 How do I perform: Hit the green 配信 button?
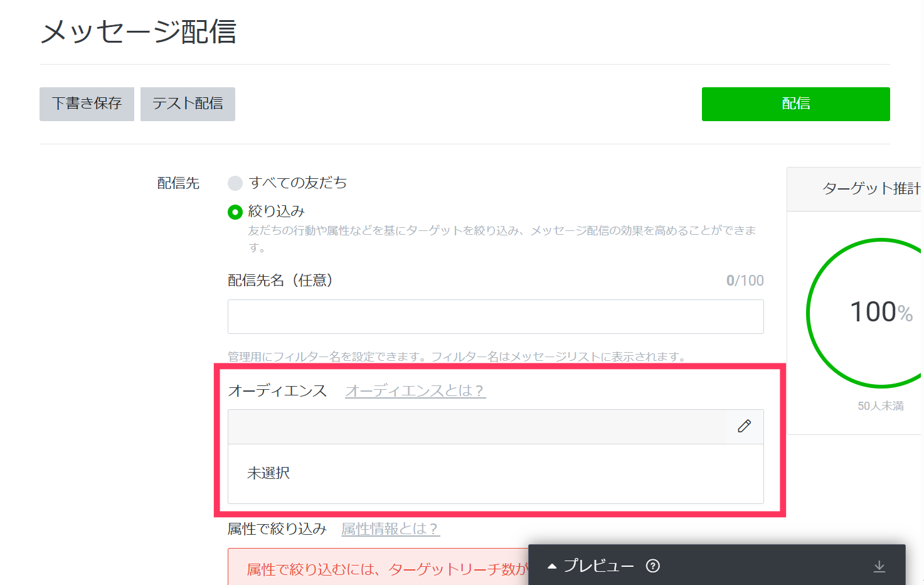pos(795,104)
